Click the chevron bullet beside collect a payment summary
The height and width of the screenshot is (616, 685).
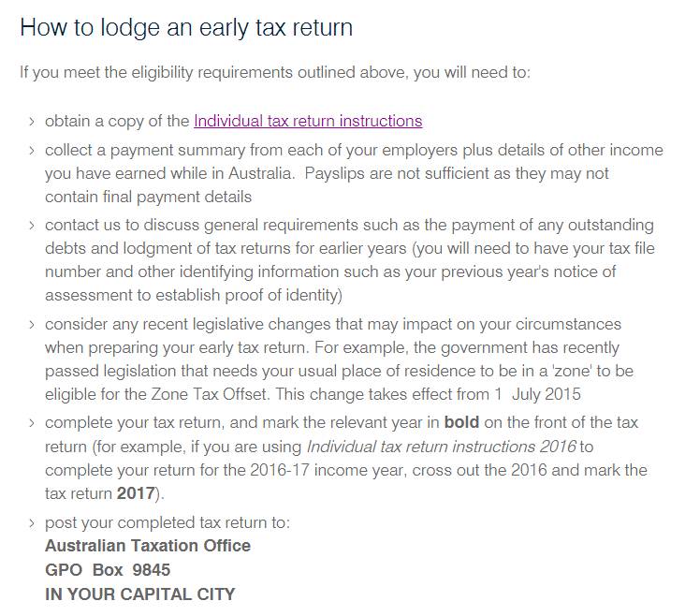pyautogui.click(x=32, y=151)
